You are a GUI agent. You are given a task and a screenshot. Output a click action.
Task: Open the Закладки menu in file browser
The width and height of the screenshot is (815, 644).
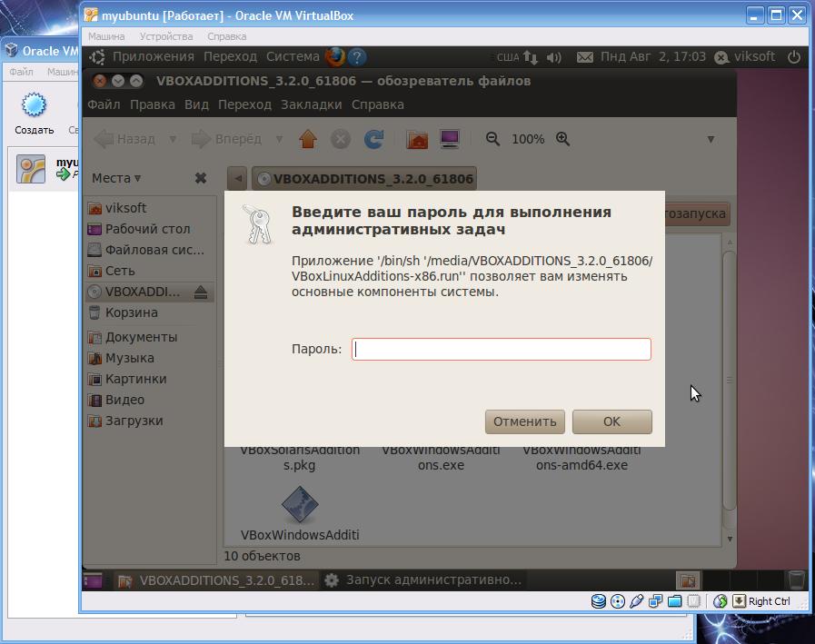(x=311, y=104)
